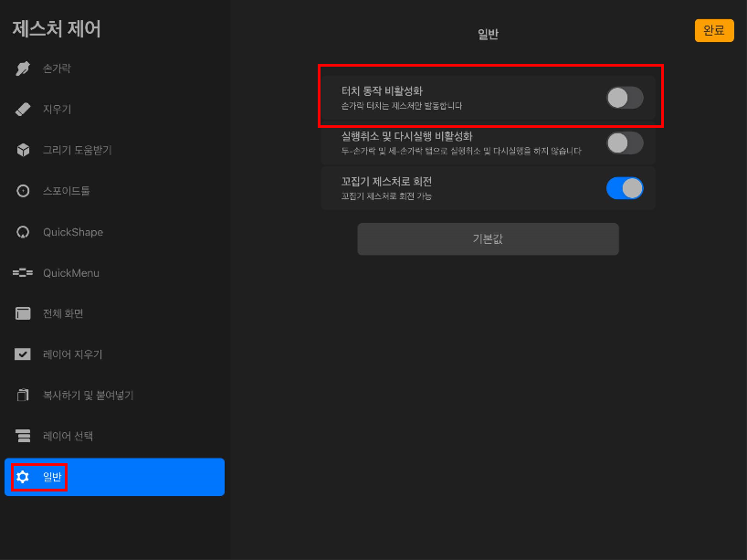This screenshot has height=560, width=747.
Task: Click the gear icon beside 일반
Action: (23, 477)
